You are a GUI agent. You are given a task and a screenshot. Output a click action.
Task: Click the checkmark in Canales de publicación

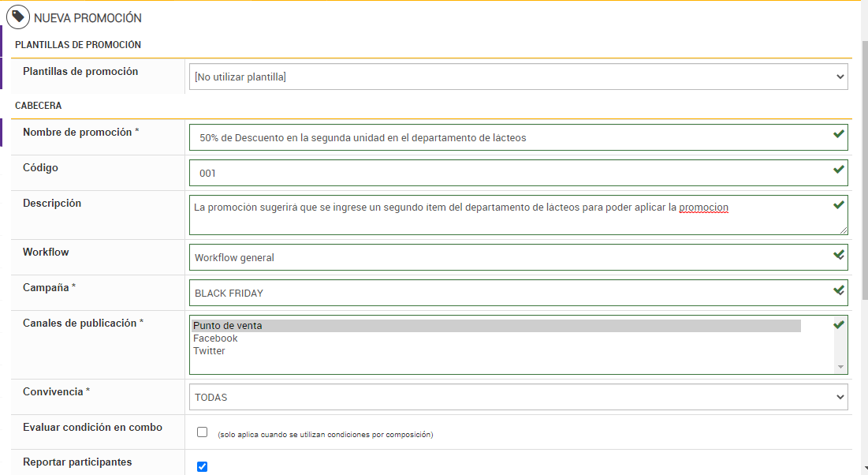click(x=839, y=325)
